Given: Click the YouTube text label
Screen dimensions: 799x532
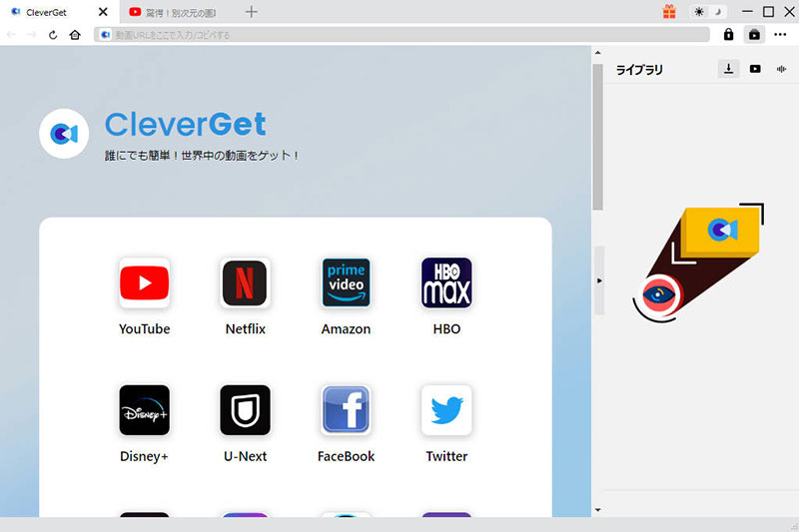Looking at the screenshot, I should click(144, 328).
